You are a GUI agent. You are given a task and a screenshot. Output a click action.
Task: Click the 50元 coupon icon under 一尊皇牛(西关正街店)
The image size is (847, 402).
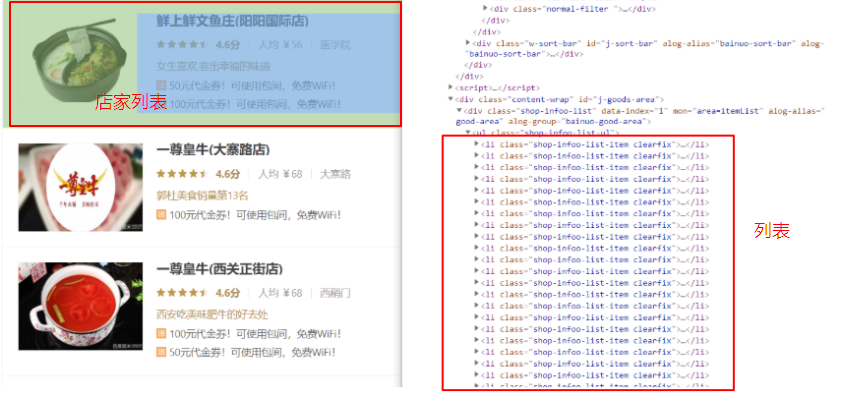[x=161, y=352]
